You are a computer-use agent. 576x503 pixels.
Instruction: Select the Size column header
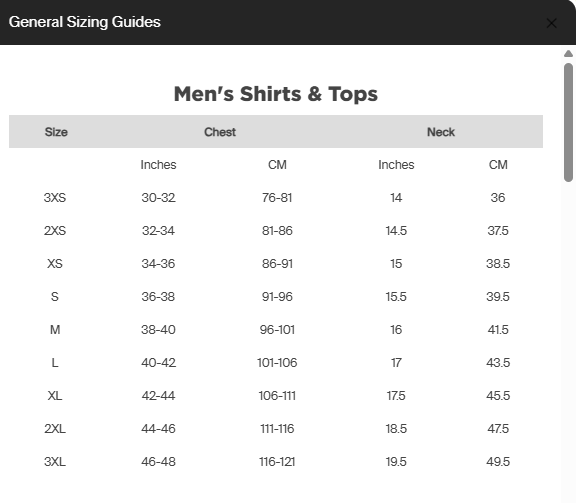point(56,132)
